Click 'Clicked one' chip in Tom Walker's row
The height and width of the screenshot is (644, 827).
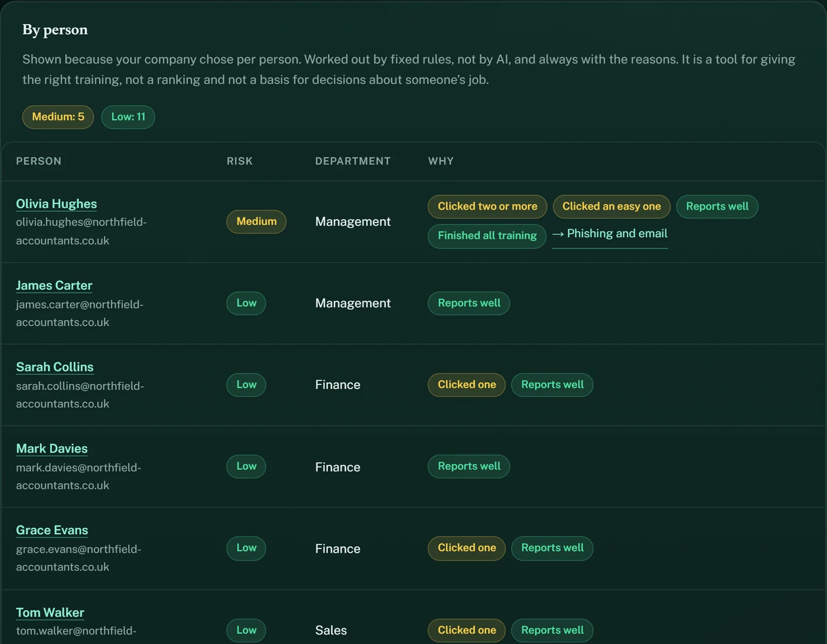[467, 630]
